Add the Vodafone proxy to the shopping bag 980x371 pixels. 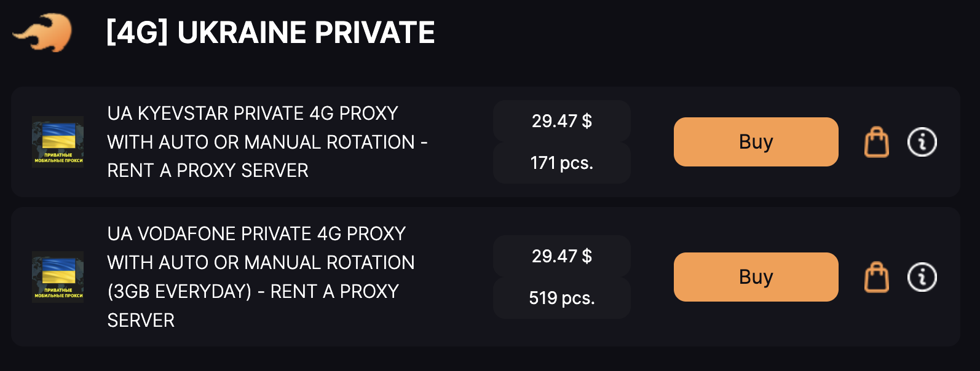[x=876, y=277]
